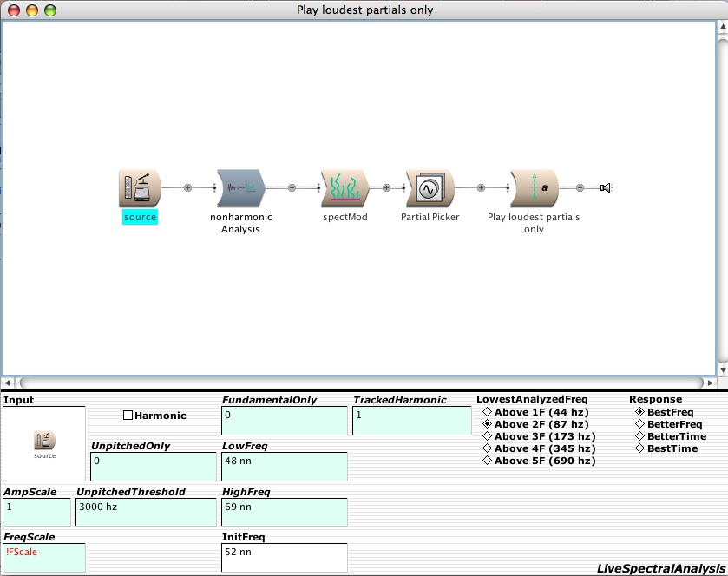728x576 pixels.
Task: Click the LiveSpectralAnalysis class name
Action: point(661,568)
